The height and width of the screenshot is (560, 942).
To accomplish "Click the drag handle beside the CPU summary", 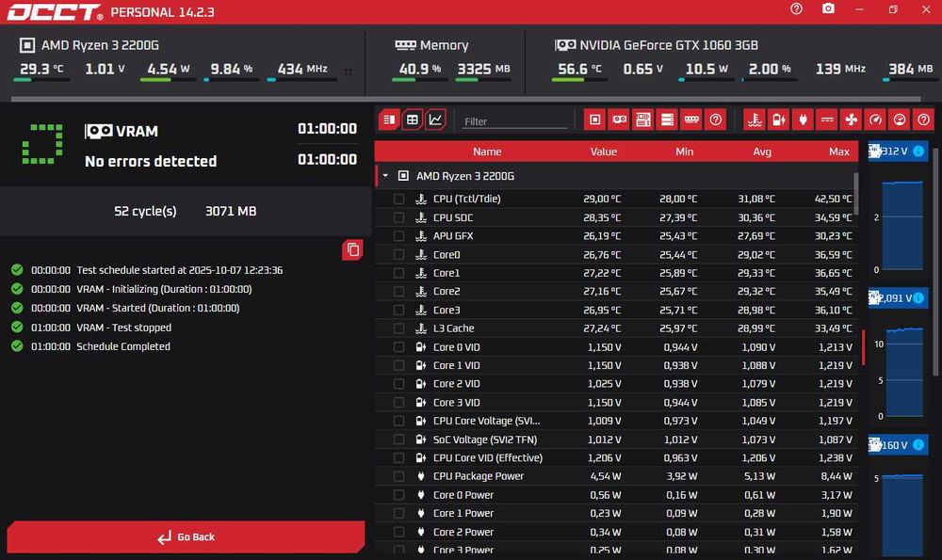I will click(349, 72).
